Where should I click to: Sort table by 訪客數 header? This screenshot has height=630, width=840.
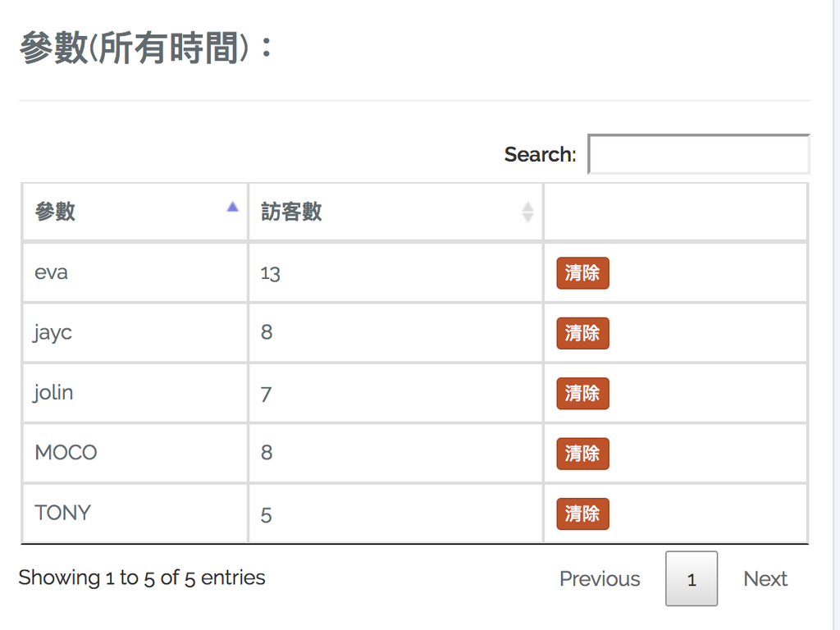tap(291, 212)
